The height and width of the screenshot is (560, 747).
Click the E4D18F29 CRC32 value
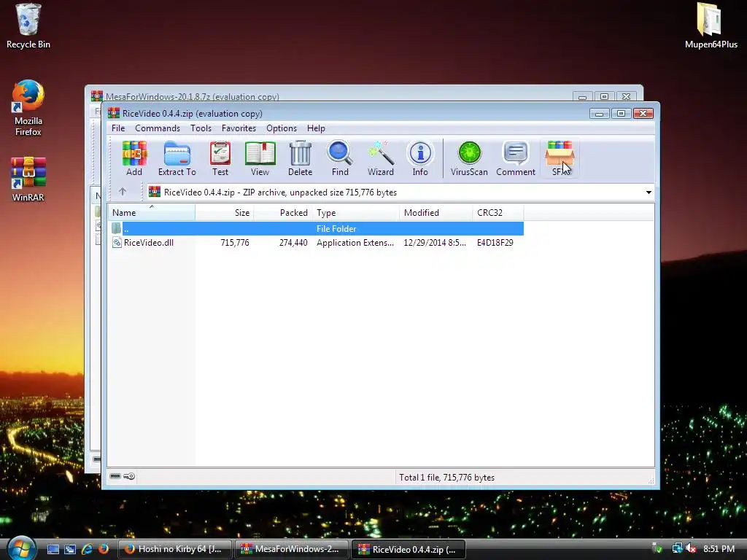(495, 242)
